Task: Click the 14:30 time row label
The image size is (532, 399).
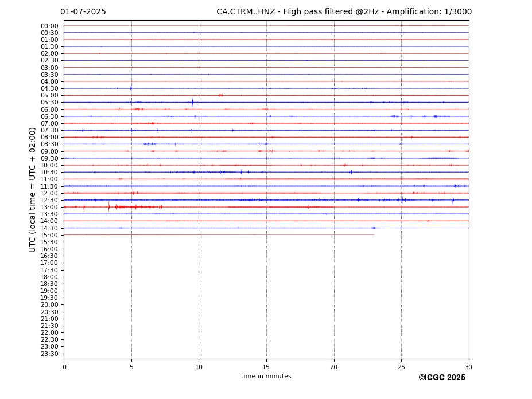Action: tap(49, 229)
